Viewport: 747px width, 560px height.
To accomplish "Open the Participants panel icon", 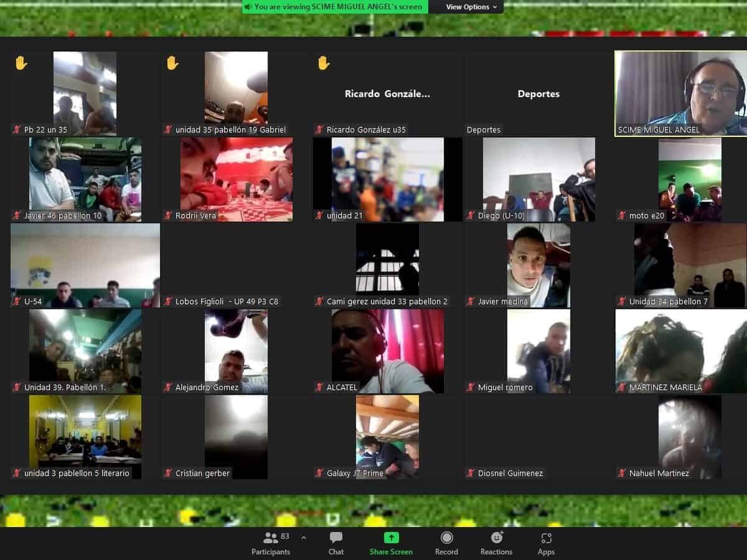I will (x=271, y=538).
